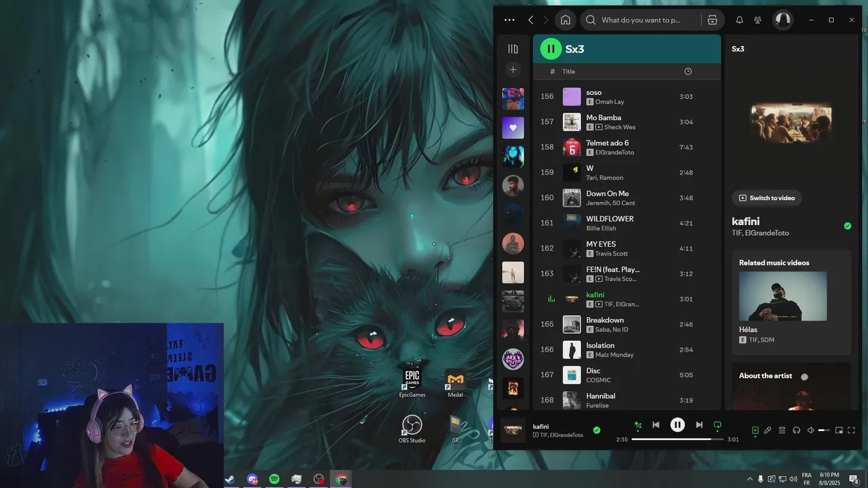Image resolution: width=868 pixels, height=488 pixels.
Task: Open the Spotify profile avatar menu
Action: (783, 20)
